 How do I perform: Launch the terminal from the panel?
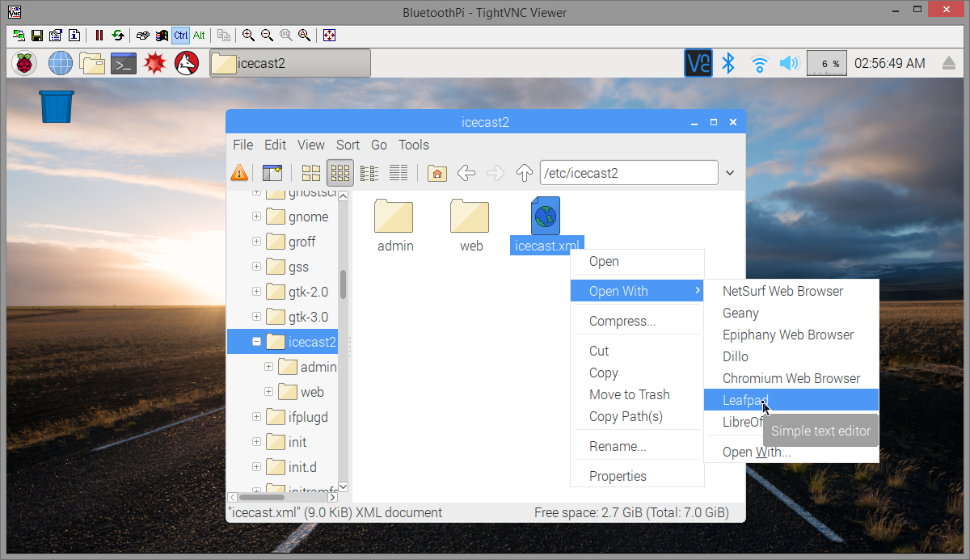(124, 63)
